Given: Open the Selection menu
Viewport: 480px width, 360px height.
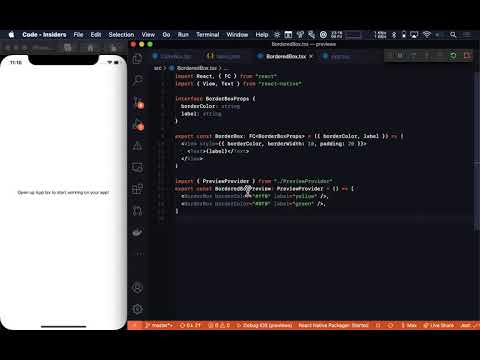Looking at the screenshot, I should [121, 35].
